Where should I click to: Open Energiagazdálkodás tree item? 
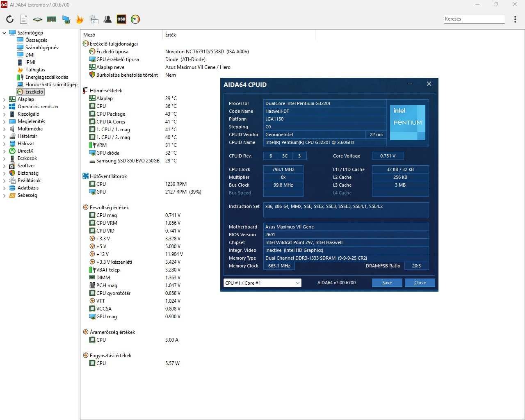pyautogui.click(x=46, y=77)
